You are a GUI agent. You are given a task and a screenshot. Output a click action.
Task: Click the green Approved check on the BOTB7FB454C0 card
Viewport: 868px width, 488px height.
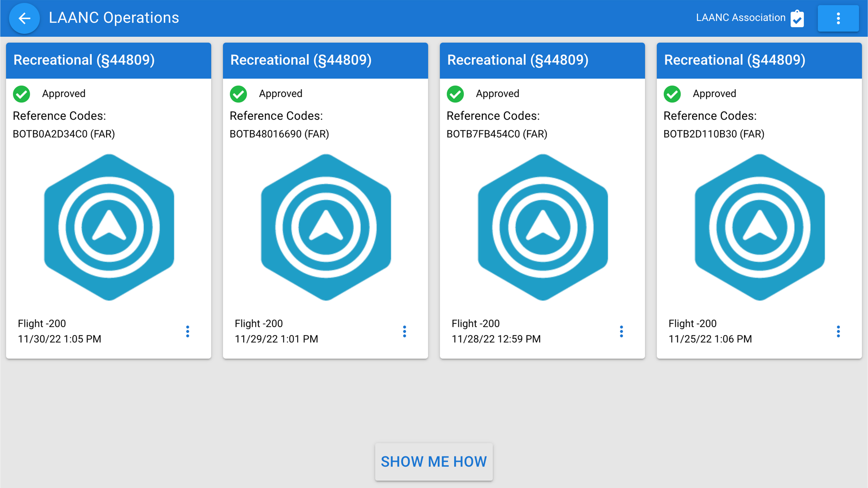[455, 94]
